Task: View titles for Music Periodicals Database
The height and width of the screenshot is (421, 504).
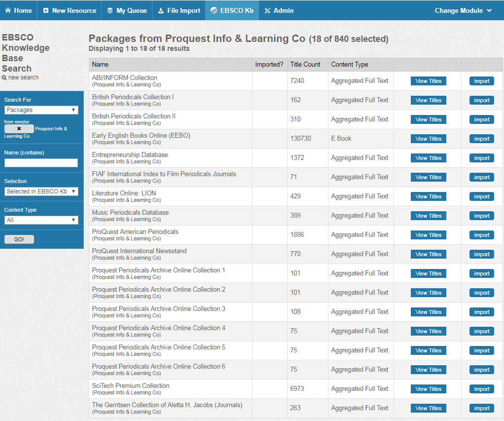Action: [x=428, y=216]
